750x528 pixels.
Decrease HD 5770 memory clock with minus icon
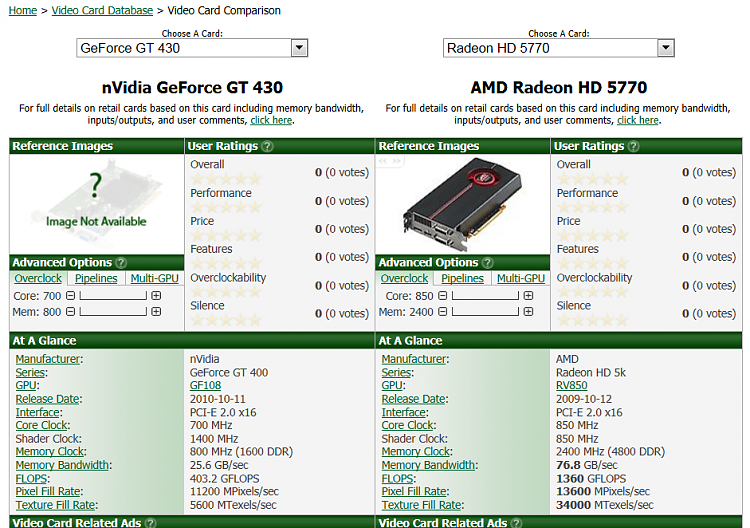(x=443, y=312)
